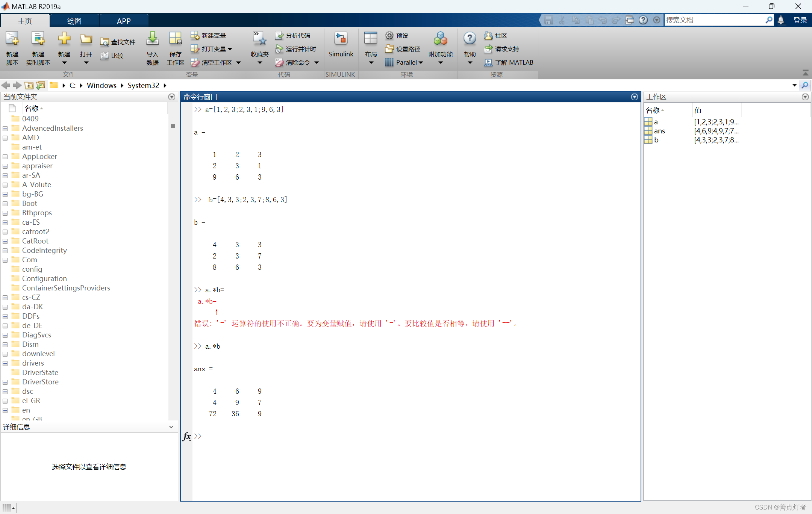This screenshot has width=812, height=514.
Task: Run 分析代码 code analyzer
Action: 294,35
